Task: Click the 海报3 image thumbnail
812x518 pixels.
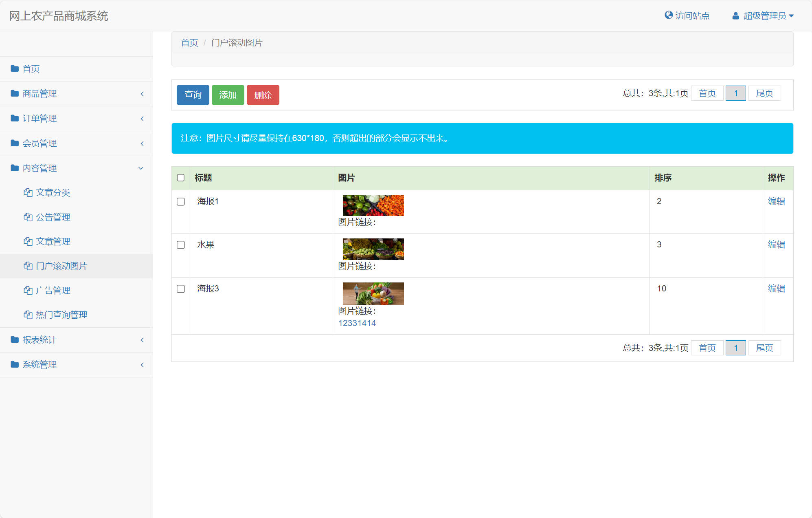Action: click(373, 293)
